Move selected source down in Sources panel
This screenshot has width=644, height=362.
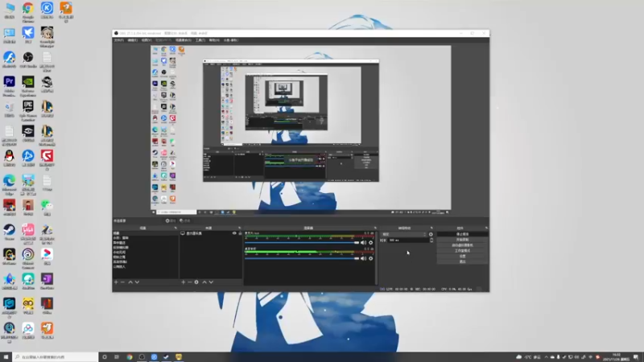coord(211,282)
